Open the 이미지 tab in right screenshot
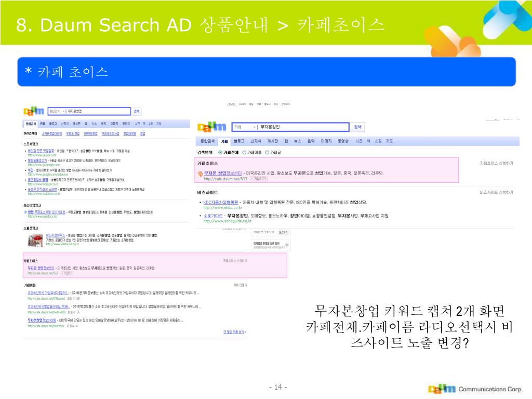The image size is (532, 399). (x=326, y=141)
